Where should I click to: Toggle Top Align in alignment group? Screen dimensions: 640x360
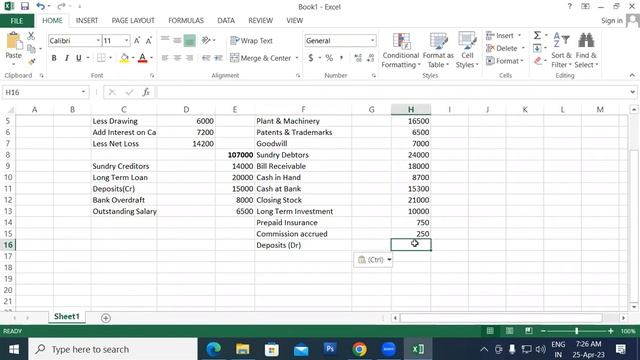point(165,40)
